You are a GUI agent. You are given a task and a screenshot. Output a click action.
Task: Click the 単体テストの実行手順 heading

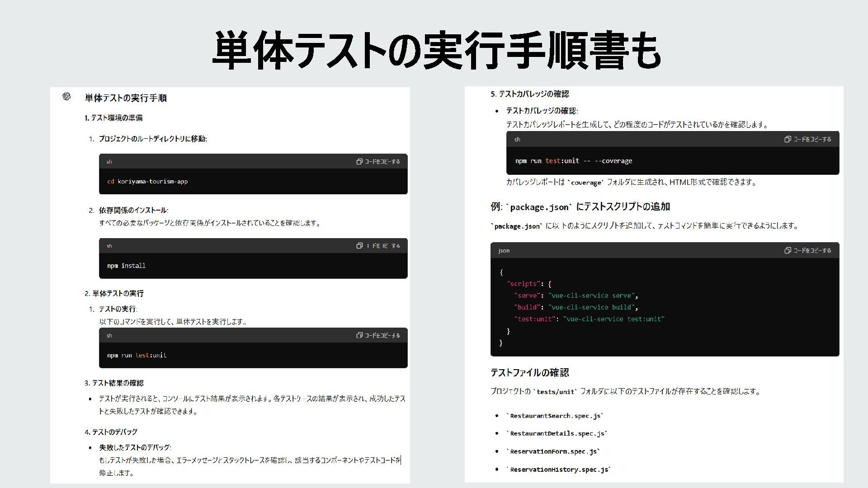click(x=126, y=98)
